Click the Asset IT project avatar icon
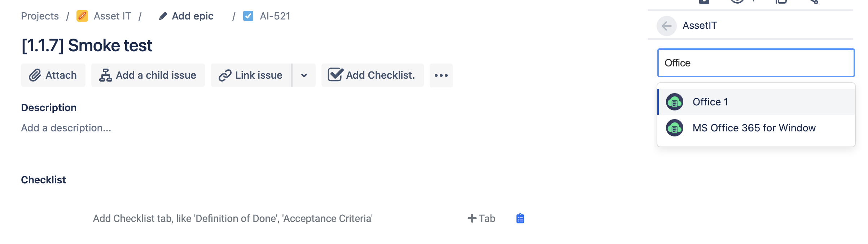 (x=82, y=16)
